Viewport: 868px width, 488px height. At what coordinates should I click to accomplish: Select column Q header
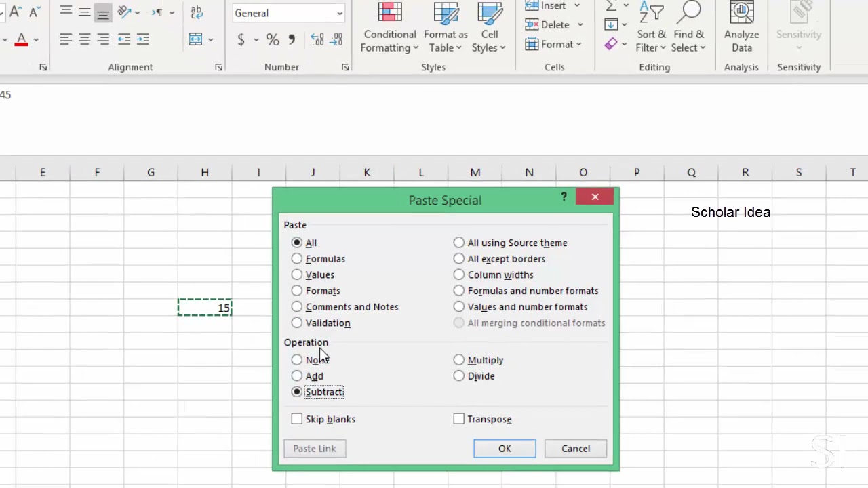691,172
